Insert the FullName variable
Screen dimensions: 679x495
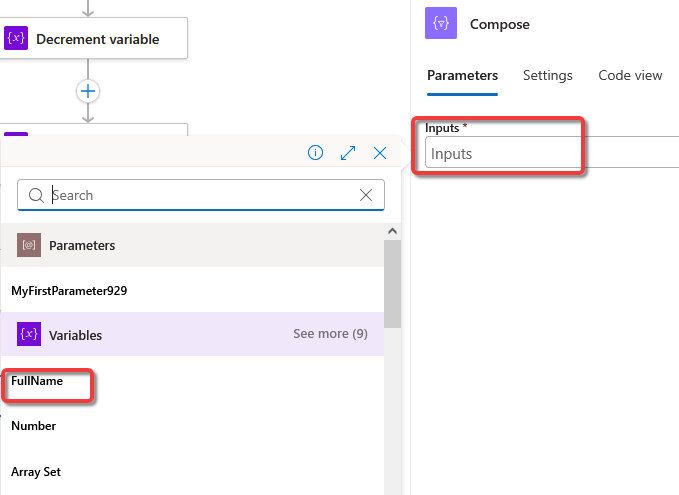tap(37, 381)
